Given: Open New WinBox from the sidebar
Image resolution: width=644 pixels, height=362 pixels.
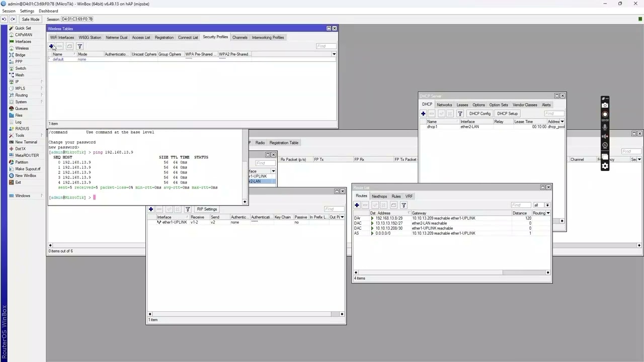Looking at the screenshot, I should [x=25, y=175].
